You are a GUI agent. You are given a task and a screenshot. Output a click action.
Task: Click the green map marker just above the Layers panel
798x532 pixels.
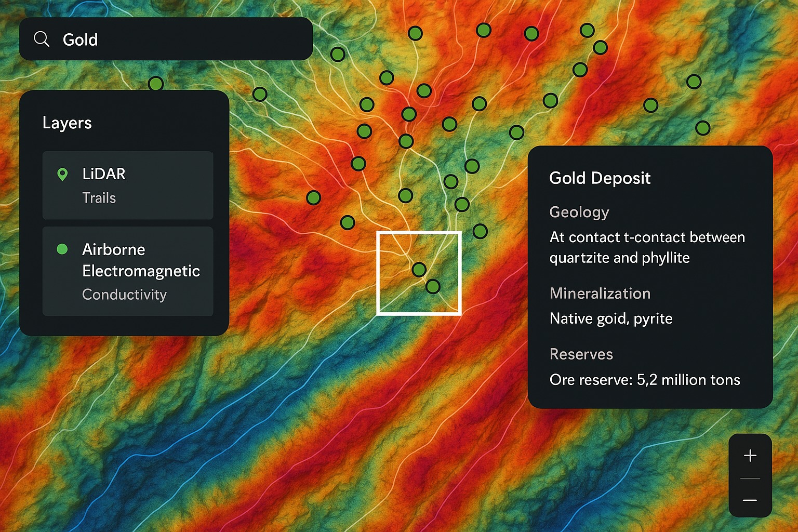(x=156, y=84)
